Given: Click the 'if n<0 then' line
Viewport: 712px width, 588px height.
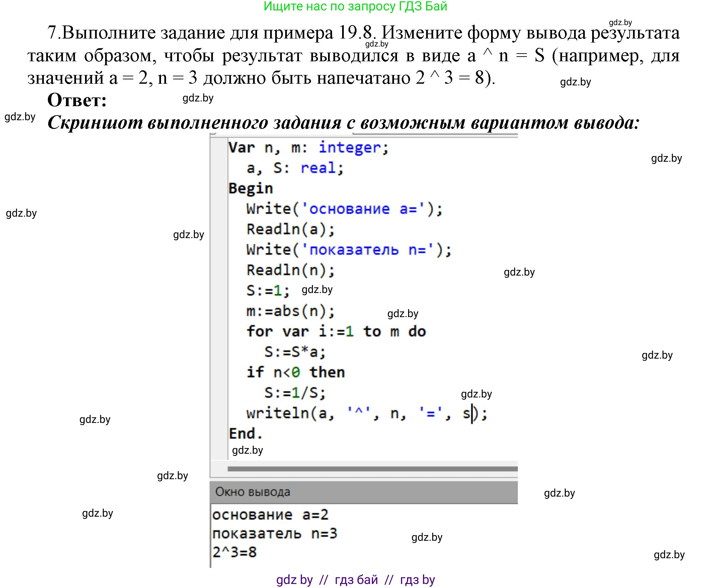Looking at the screenshot, I should coord(296,372).
